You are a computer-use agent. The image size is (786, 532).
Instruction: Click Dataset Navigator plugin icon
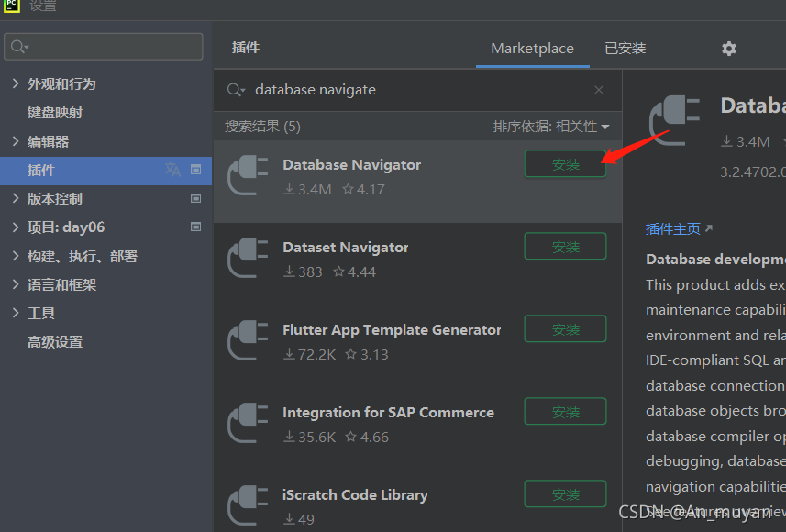pyautogui.click(x=249, y=258)
